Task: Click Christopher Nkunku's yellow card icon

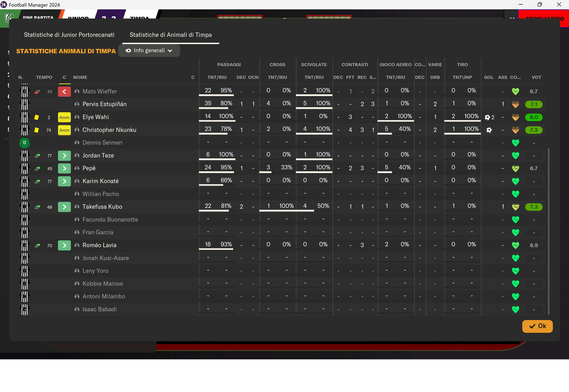Action: (x=37, y=130)
